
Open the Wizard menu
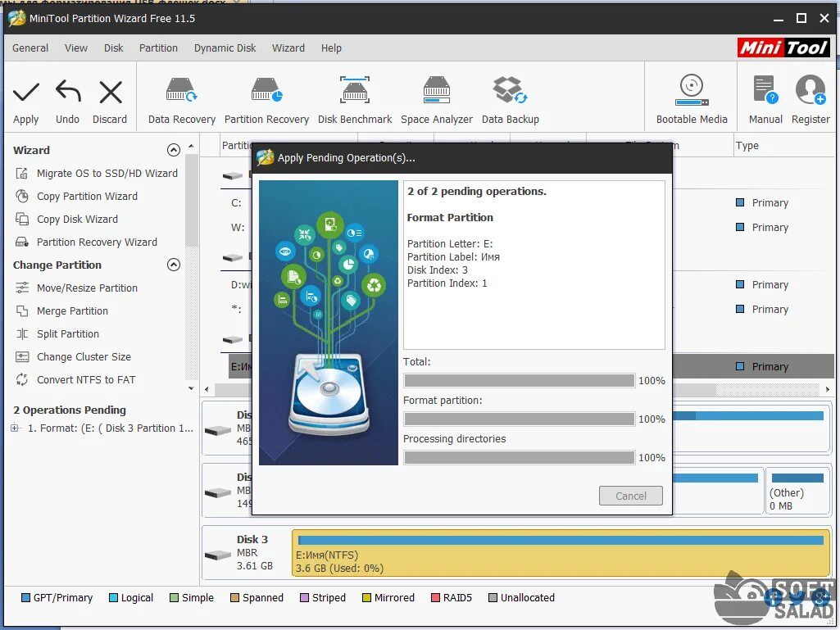(x=288, y=48)
